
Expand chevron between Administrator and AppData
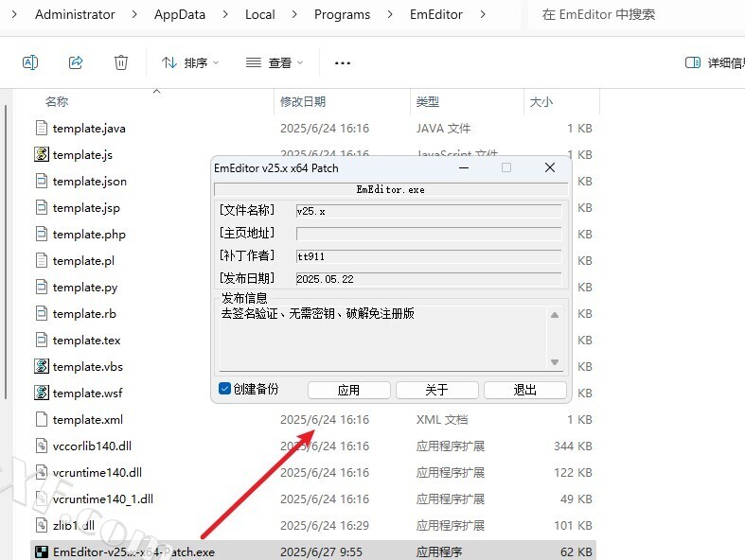click(x=134, y=14)
